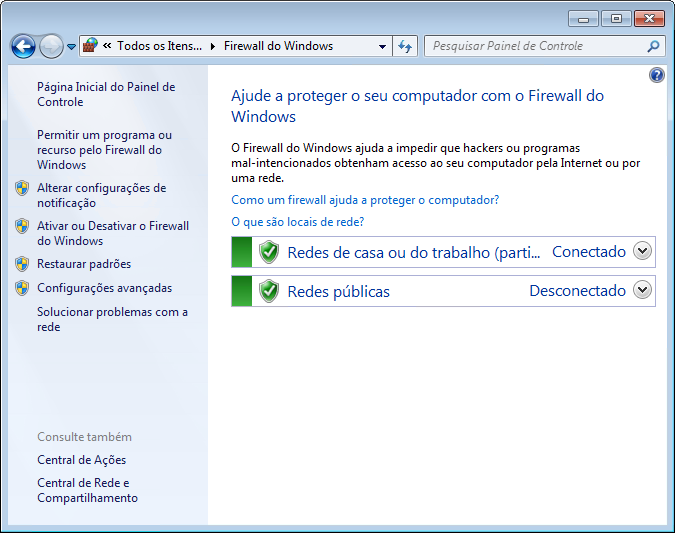Open the blue help question mark
Screen dimensions: 675x533
click(657, 75)
